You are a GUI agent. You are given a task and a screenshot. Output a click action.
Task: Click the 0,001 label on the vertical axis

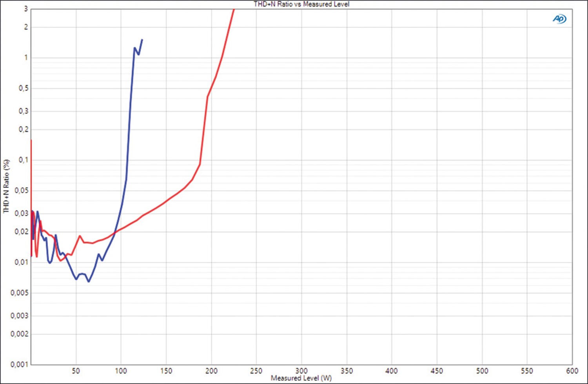pyautogui.click(x=19, y=364)
